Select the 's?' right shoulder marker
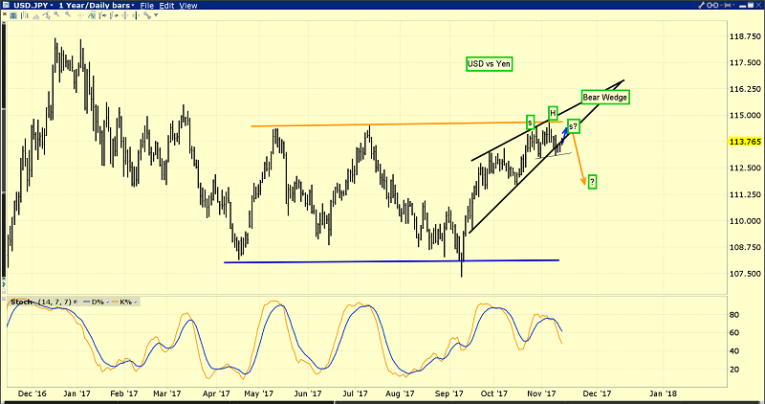The image size is (765, 404). pyautogui.click(x=574, y=125)
